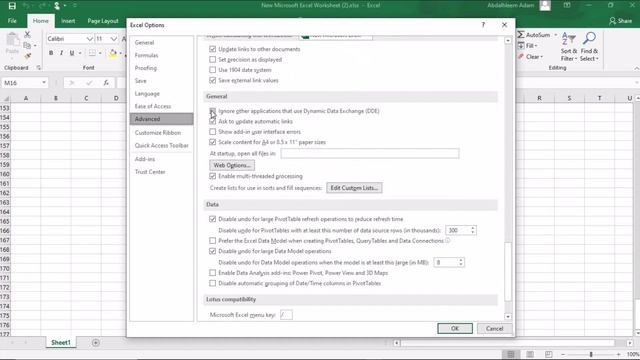
Task: Open Ribbon Display Options icon
Action: pos(567,5)
